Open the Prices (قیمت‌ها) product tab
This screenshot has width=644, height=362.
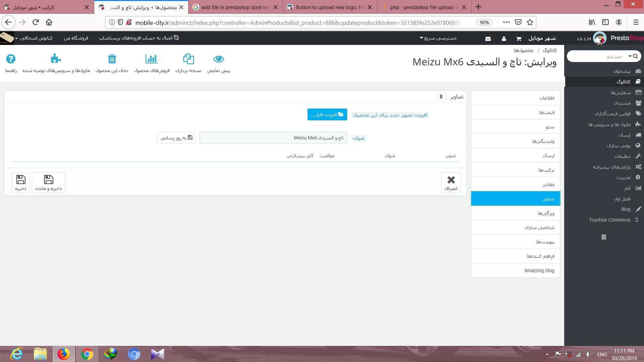point(516,112)
